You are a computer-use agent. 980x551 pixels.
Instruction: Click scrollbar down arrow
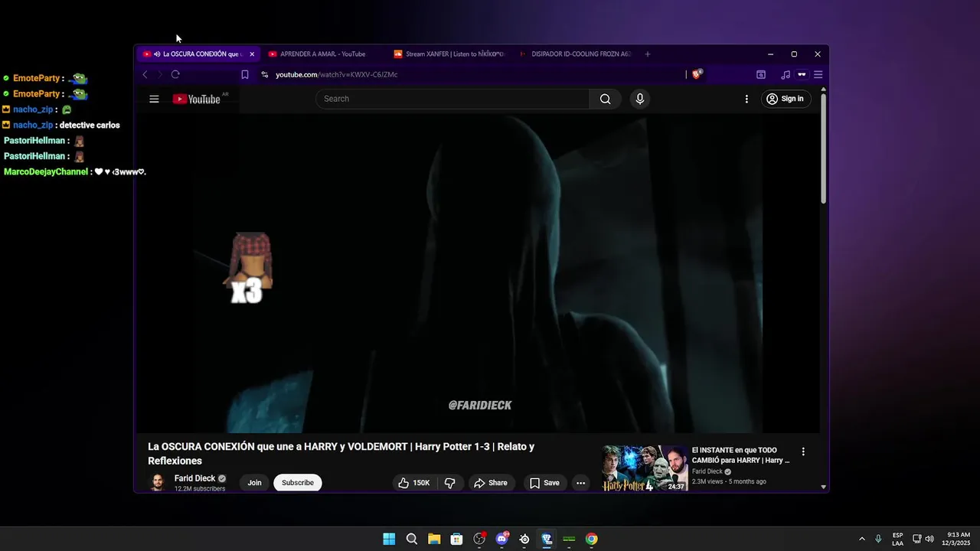[824, 487]
